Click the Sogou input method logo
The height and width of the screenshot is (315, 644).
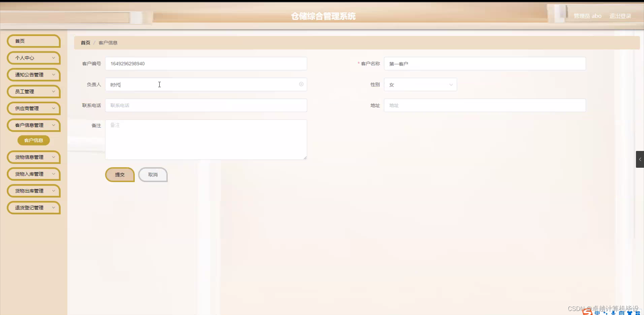pos(587,313)
